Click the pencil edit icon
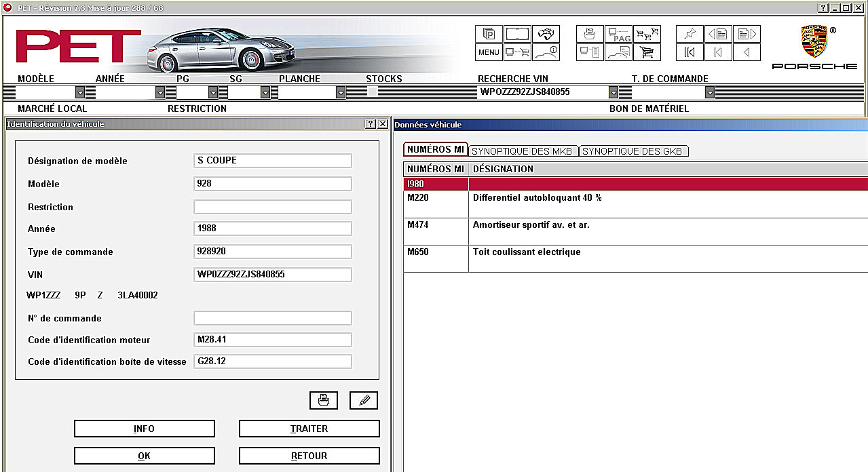Image resolution: width=868 pixels, height=472 pixels. pos(364,400)
